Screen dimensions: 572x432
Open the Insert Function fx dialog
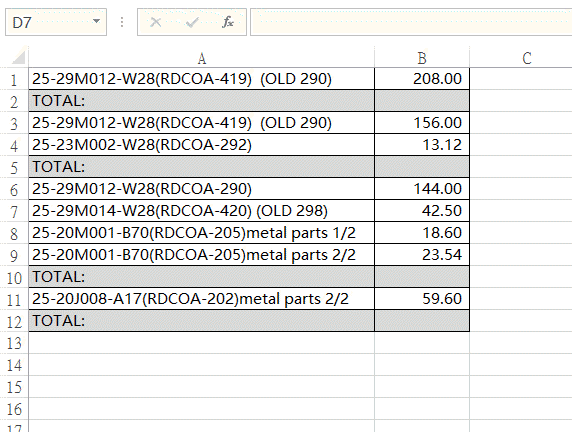click(x=228, y=22)
